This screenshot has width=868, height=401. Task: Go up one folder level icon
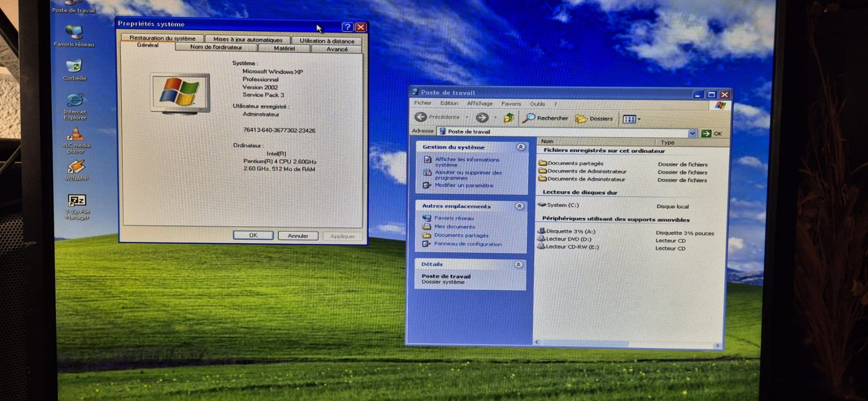tap(508, 118)
